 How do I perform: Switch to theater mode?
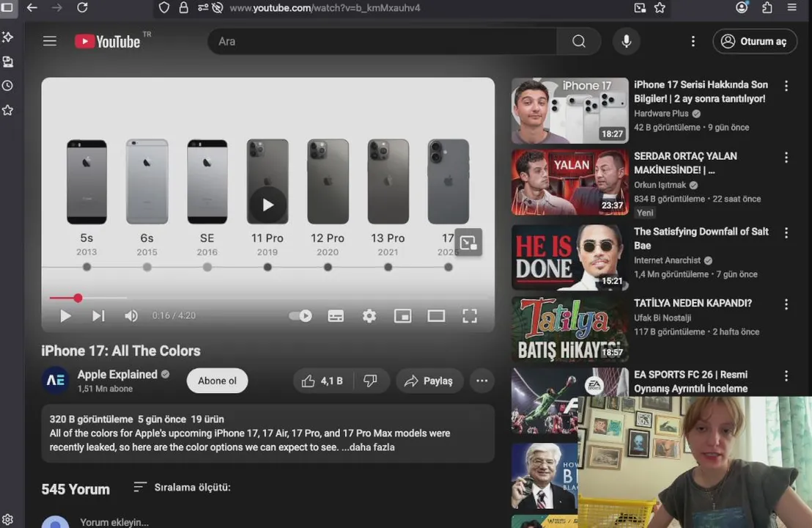pos(436,315)
